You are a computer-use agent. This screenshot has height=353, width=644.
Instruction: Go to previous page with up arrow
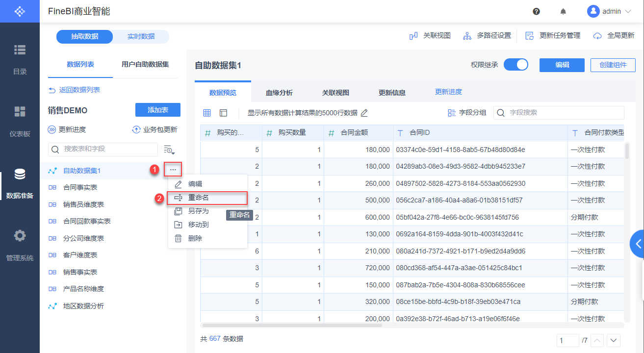click(597, 340)
